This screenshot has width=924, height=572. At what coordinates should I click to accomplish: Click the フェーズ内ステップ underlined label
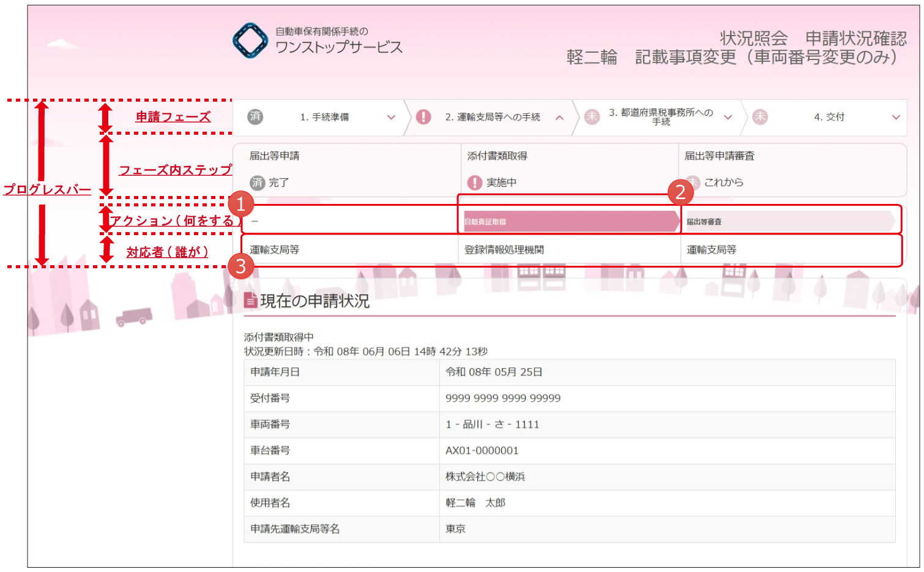point(175,170)
